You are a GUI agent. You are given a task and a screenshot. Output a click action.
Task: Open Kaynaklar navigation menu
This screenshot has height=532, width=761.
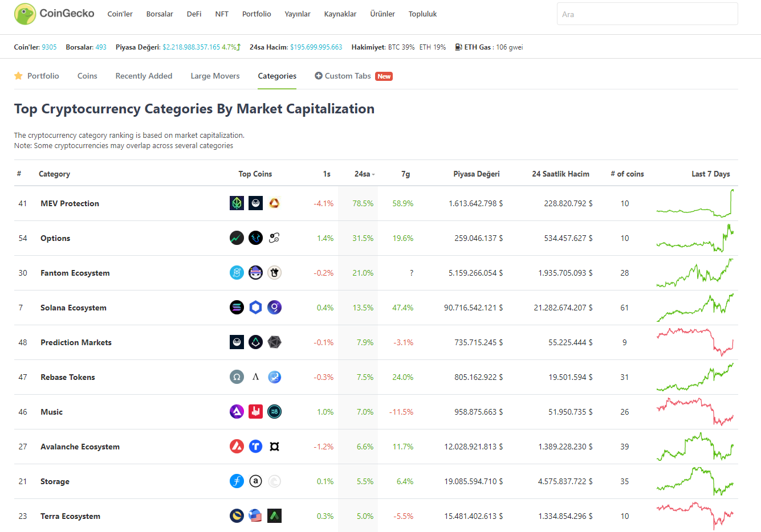[340, 14]
